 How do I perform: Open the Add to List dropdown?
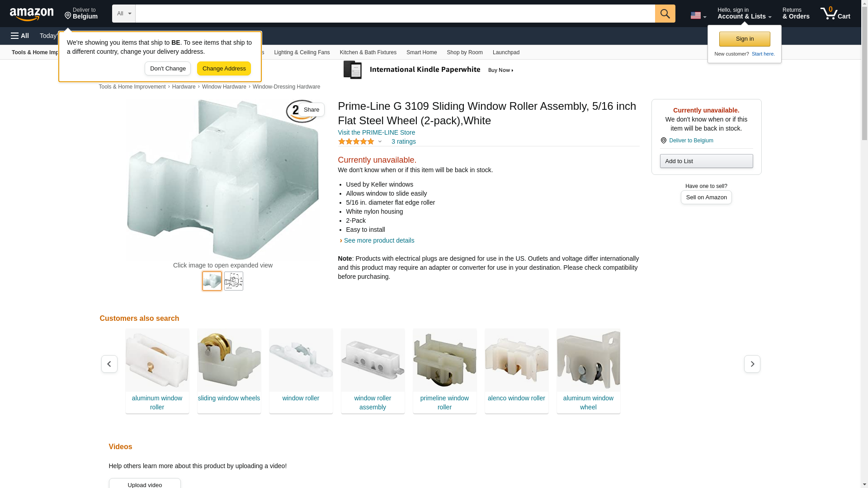706,161
